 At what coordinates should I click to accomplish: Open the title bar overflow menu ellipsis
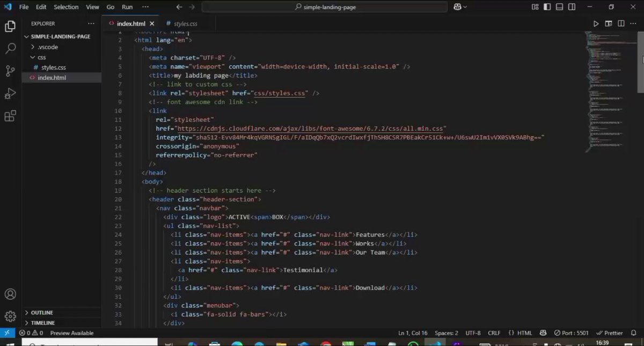145,7
